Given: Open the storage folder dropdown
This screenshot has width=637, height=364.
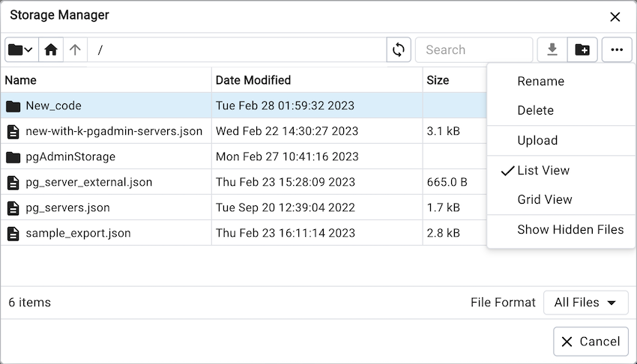Looking at the screenshot, I should click(x=20, y=50).
